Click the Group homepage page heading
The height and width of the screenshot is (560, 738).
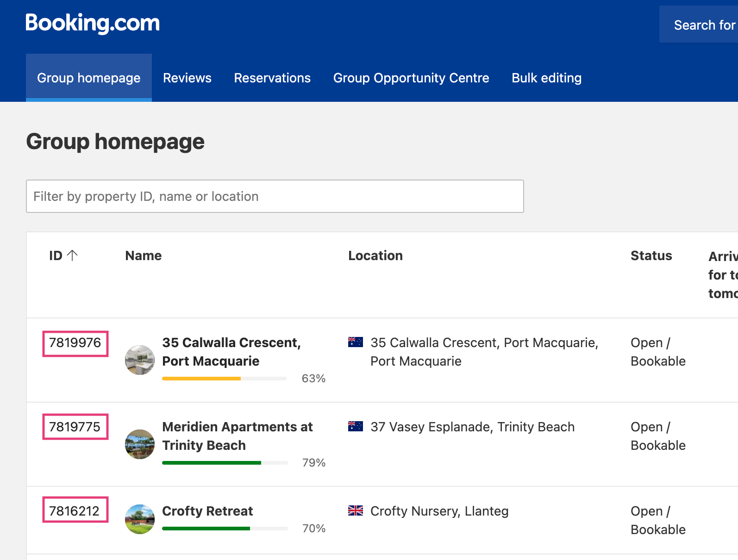[x=115, y=142]
